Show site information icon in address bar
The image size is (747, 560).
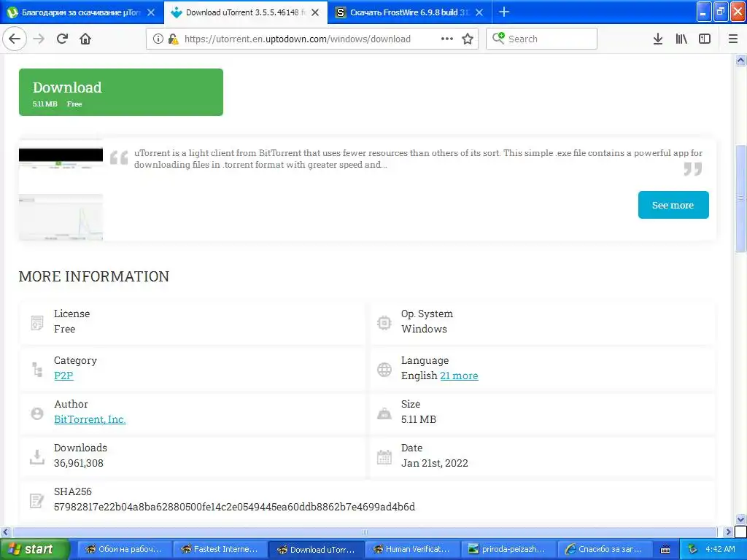pos(158,39)
